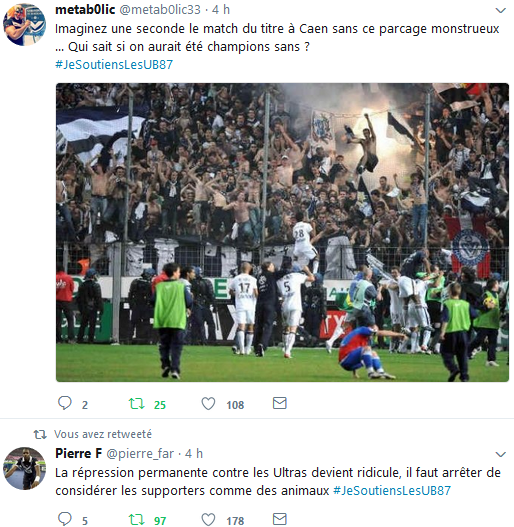Open more options chevron on metab0lic's tweet
The width and height of the screenshot is (514, 527).
[501, 10]
